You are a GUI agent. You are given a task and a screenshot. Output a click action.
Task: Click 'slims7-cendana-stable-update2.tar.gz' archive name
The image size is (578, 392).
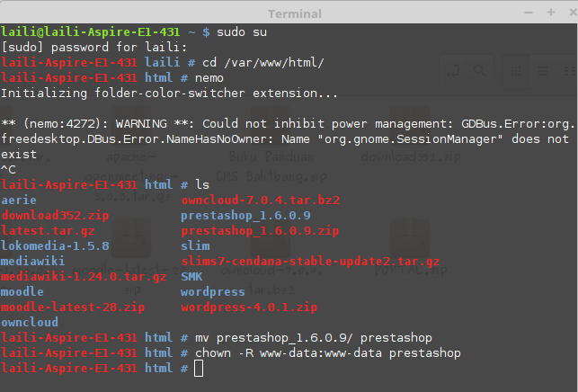click(310, 262)
